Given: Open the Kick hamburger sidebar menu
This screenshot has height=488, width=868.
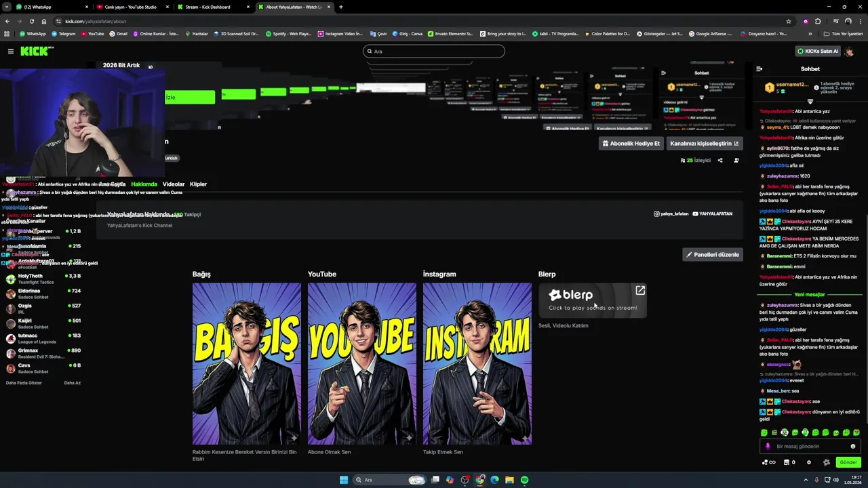Looking at the screenshot, I should [11, 51].
